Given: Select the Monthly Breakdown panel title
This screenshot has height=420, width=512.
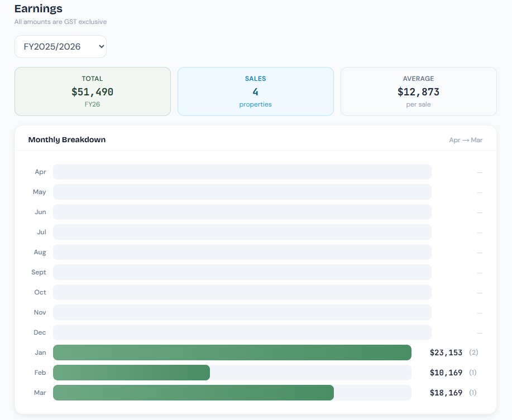Looking at the screenshot, I should click(x=67, y=139).
